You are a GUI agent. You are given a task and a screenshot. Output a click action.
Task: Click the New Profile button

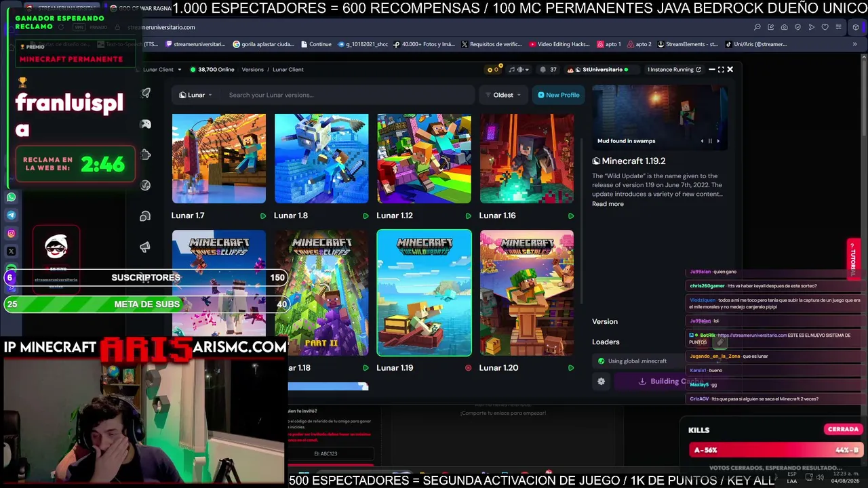point(559,95)
